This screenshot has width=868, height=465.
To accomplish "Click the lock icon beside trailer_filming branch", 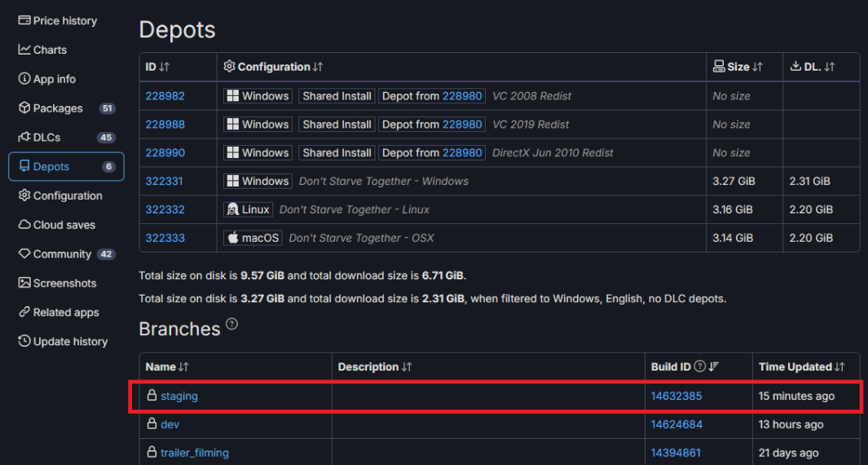I will [152, 453].
